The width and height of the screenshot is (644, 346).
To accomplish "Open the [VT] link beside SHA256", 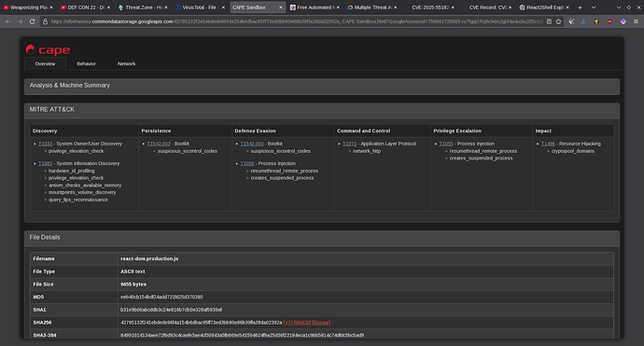I will 287,323.
